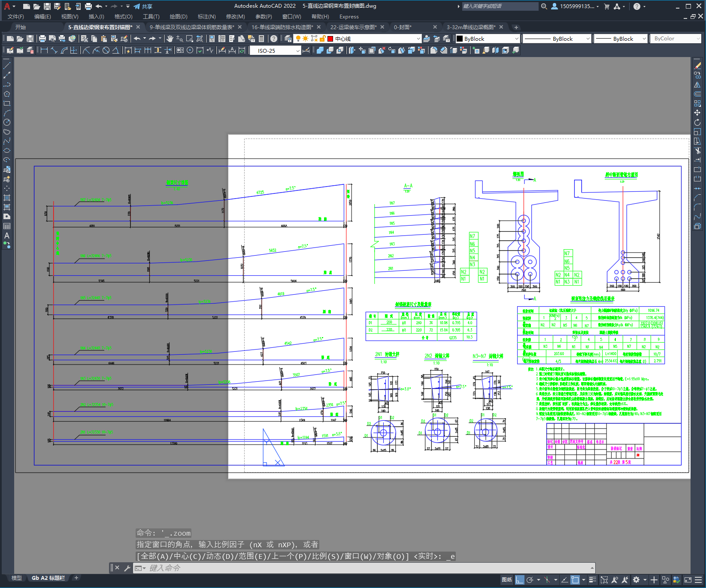
Task: Open new drawing tab with plus
Action: [516, 27]
